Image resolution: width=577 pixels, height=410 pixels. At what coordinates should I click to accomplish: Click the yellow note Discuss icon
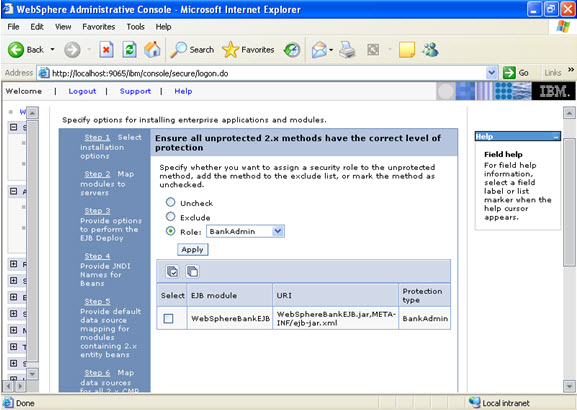tap(407, 50)
